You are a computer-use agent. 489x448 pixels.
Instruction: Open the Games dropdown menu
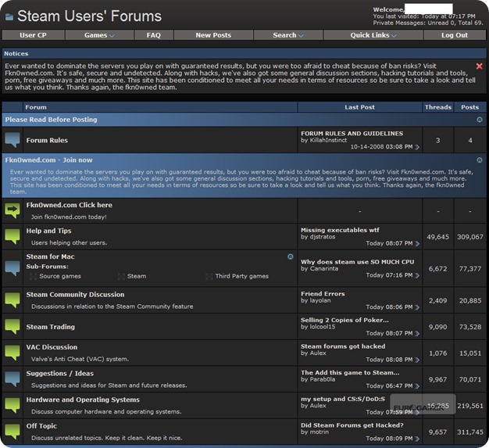pos(98,35)
